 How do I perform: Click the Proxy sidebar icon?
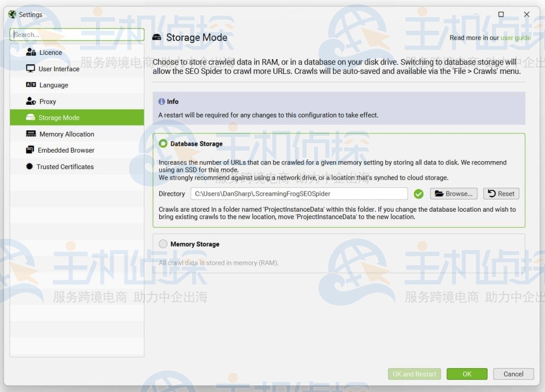click(x=31, y=101)
